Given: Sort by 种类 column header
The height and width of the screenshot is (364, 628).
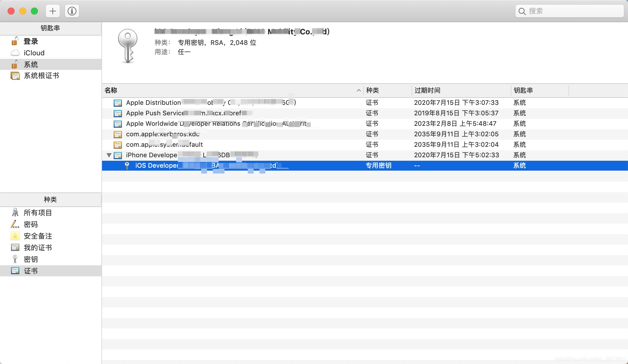Looking at the screenshot, I should click(x=387, y=91).
